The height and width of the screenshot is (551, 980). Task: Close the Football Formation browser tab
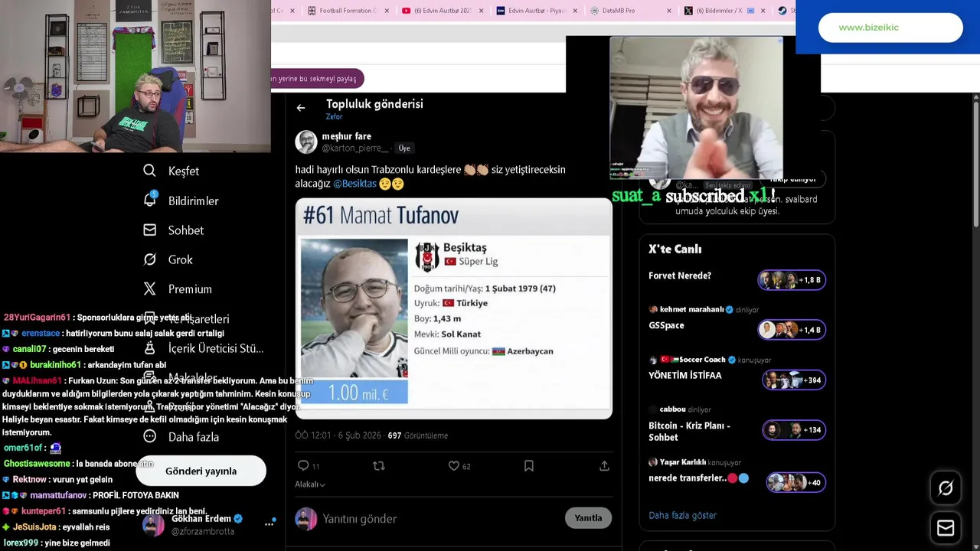387,11
